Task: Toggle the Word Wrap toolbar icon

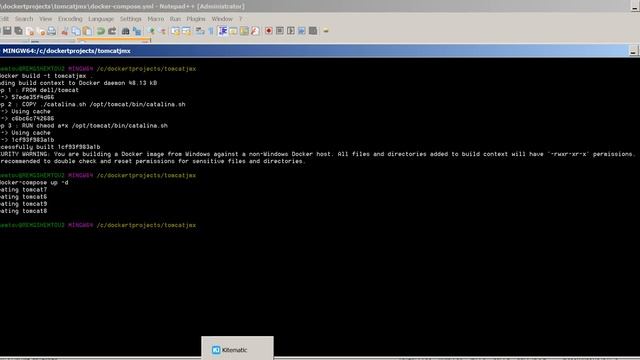Action: (200, 31)
